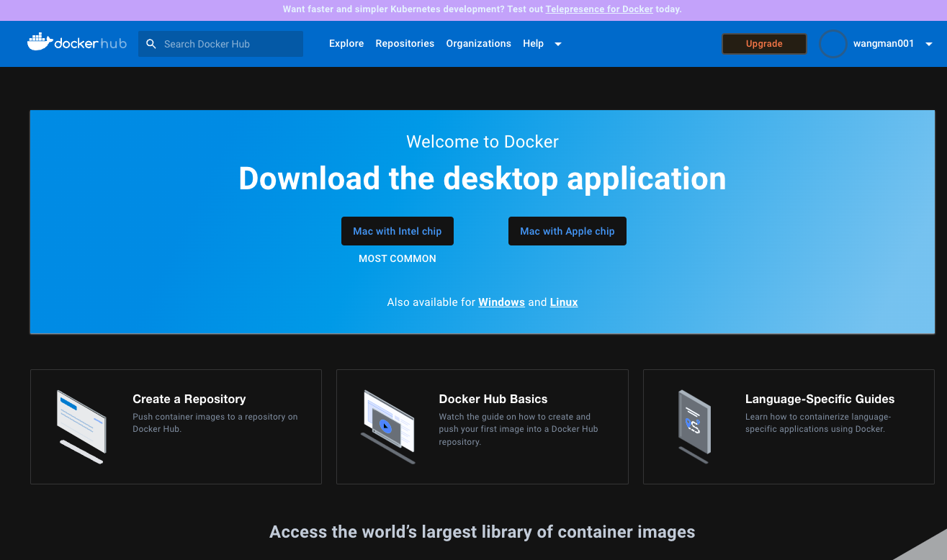Open Organizations in the navigation bar
This screenshot has height=560, width=947.
(x=479, y=44)
